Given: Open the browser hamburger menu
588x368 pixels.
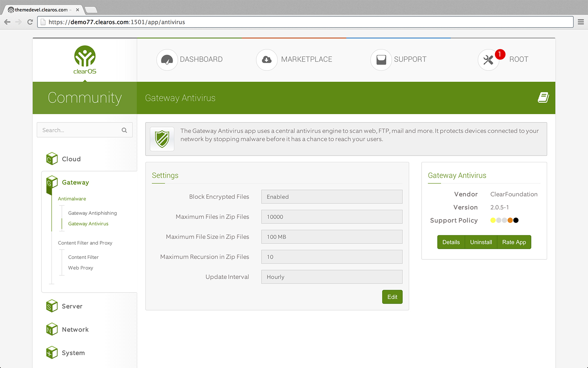Looking at the screenshot, I should click(x=581, y=22).
